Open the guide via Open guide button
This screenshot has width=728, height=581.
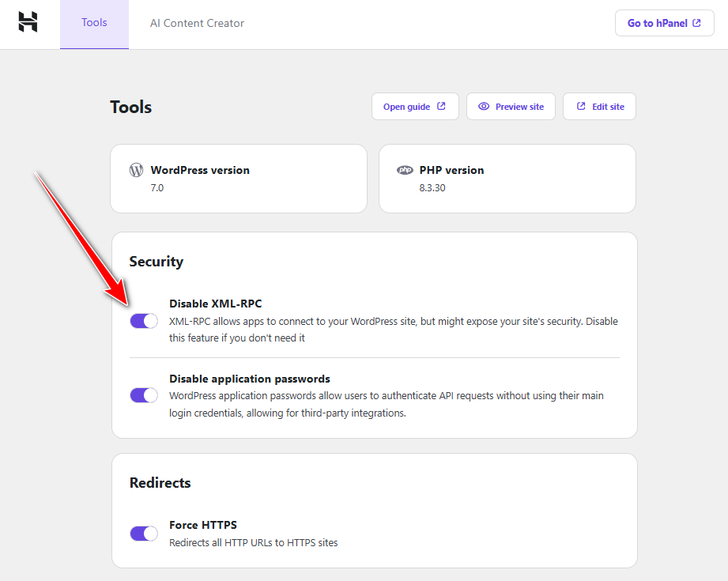coord(415,107)
